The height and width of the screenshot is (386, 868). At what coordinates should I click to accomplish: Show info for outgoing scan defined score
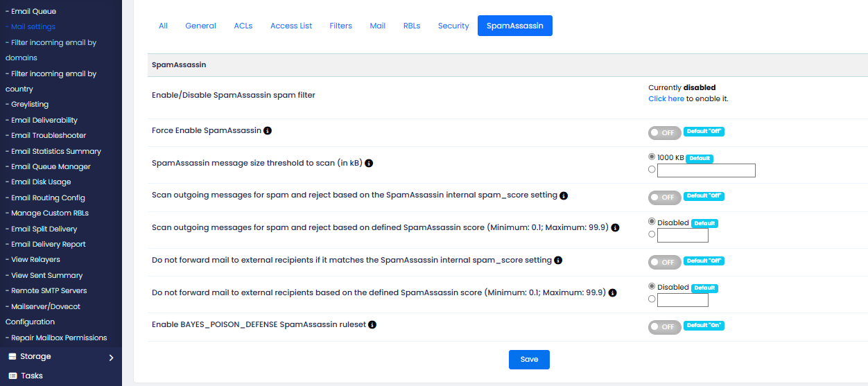click(x=615, y=227)
